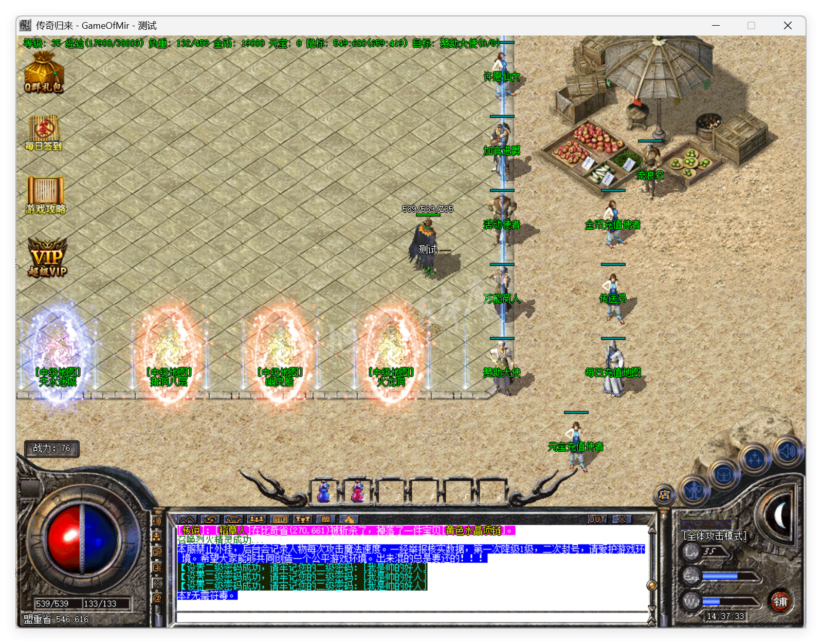Click the Lv level indicator
This screenshot has height=644, width=822.
[706, 551]
